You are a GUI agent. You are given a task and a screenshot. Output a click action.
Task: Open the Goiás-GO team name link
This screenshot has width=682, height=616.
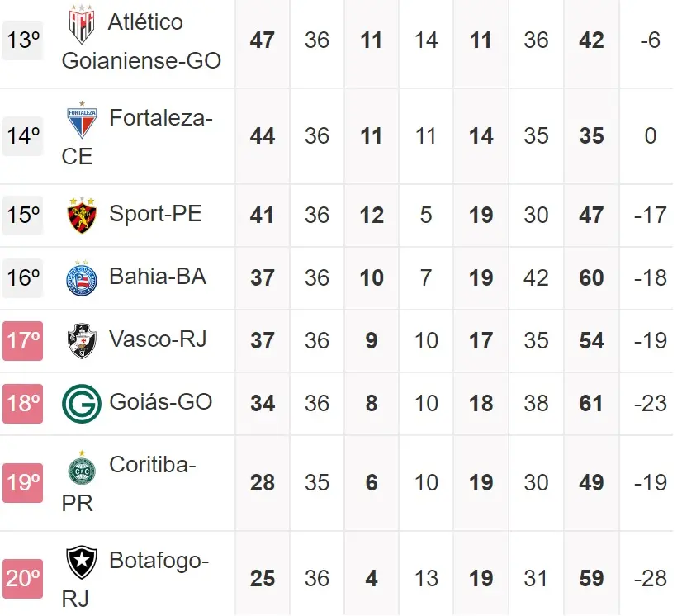pos(161,402)
